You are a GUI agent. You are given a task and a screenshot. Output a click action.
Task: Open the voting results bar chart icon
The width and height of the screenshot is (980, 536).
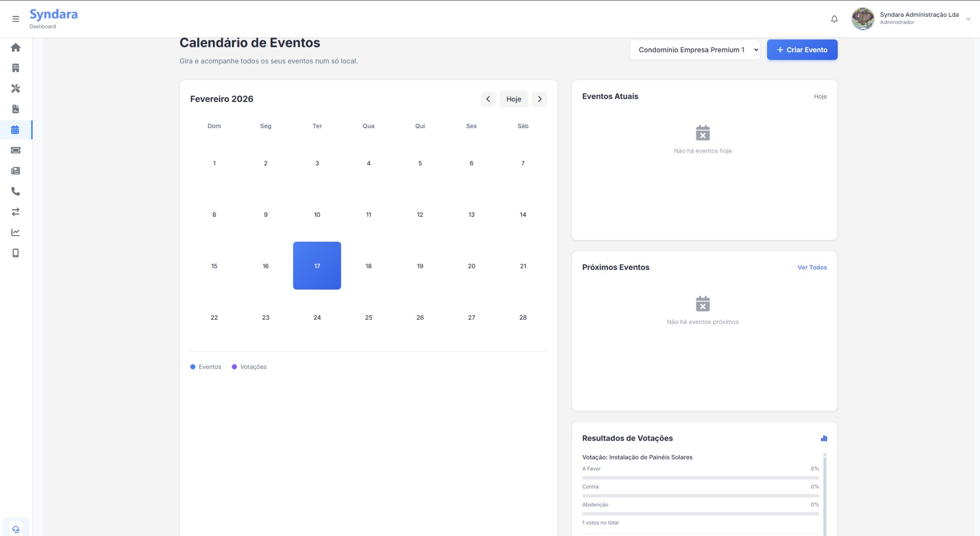(824, 438)
